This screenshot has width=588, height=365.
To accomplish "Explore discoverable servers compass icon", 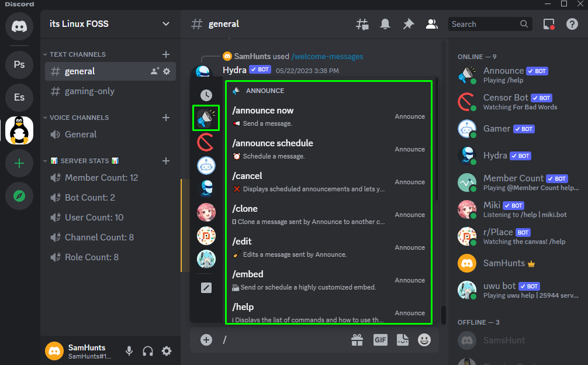I will [x=19, y=196].
